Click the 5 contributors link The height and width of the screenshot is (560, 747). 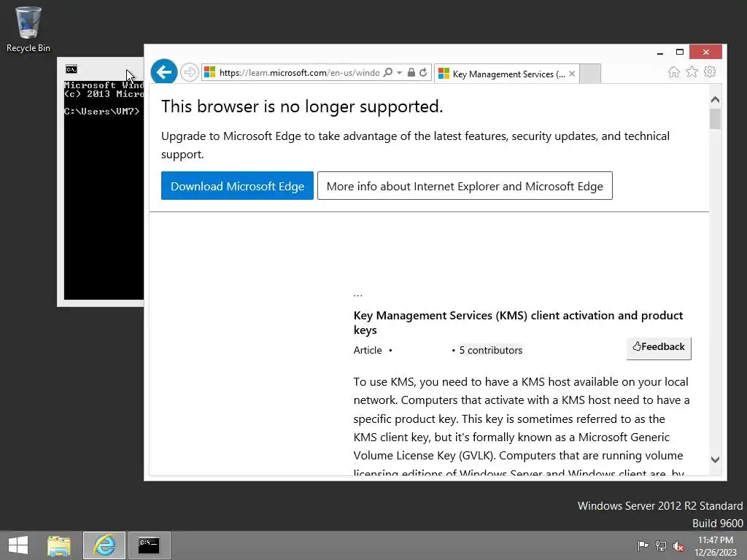pyautogui.click(x=491, y=350)
